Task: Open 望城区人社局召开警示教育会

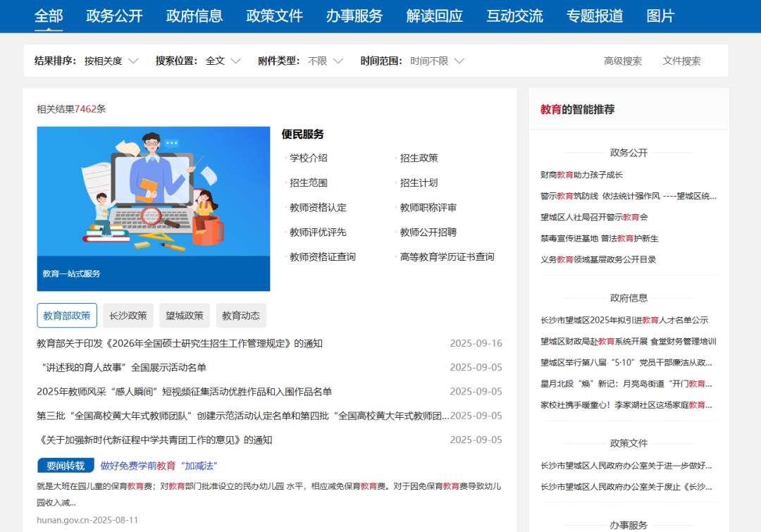Action: click(594, 217)
